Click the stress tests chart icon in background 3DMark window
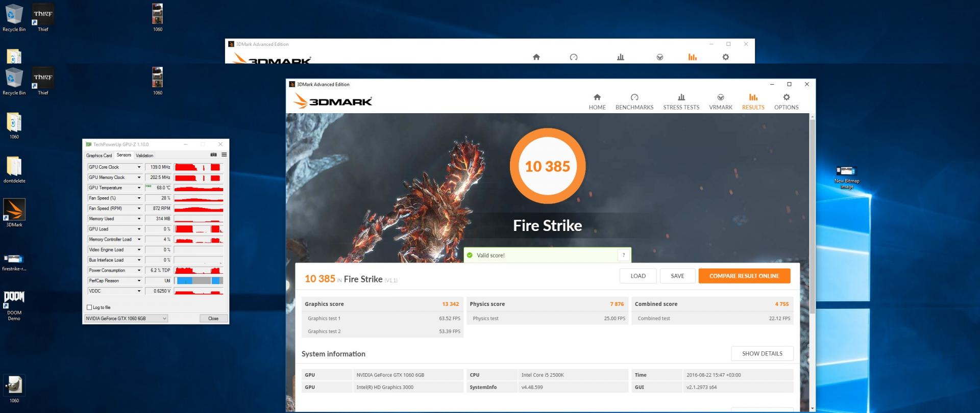Viewport: 980px width, 413px height. point(621,57)
